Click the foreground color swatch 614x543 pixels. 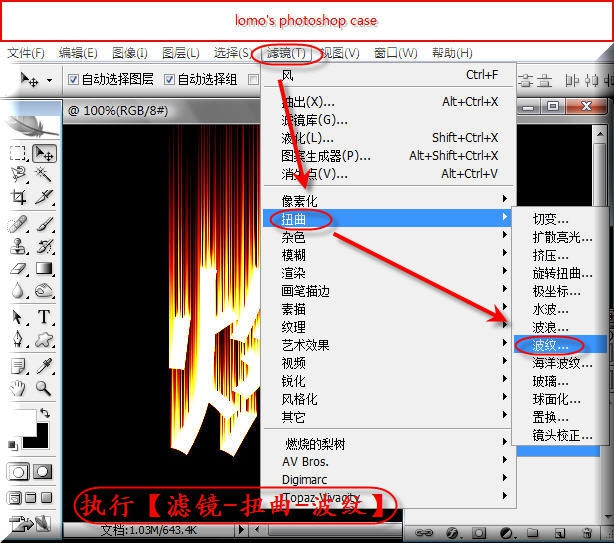[23, 422]
